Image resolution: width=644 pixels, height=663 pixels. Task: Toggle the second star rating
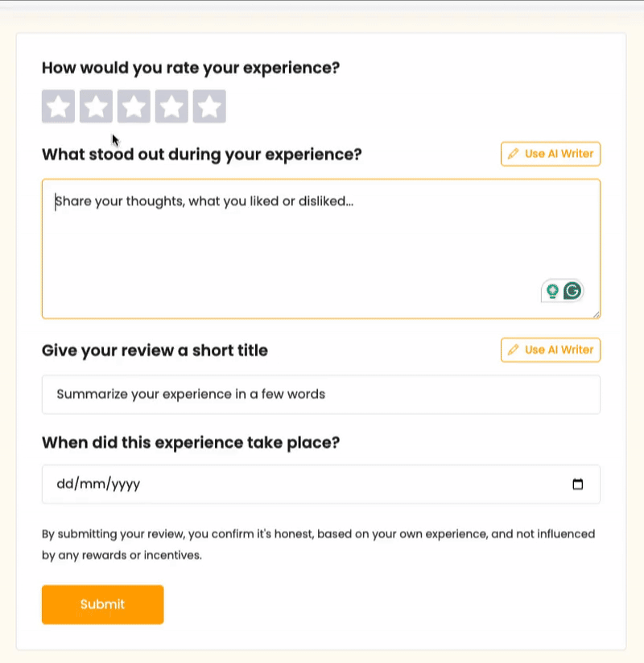(x=97, y=106)
